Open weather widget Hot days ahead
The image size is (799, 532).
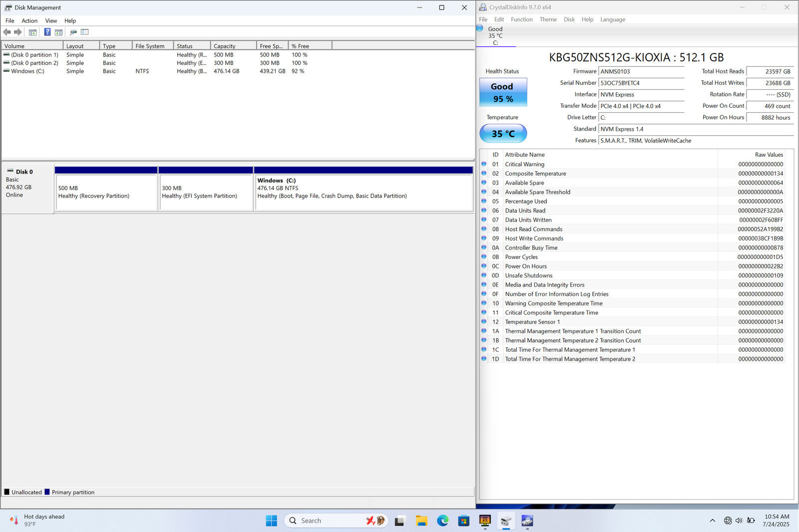[37, 521]
